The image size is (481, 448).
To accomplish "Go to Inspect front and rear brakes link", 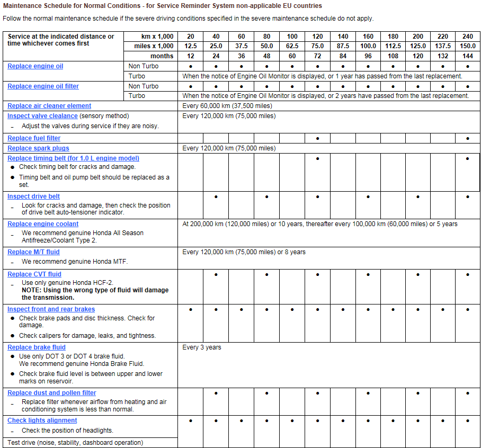I will point(51,309).
